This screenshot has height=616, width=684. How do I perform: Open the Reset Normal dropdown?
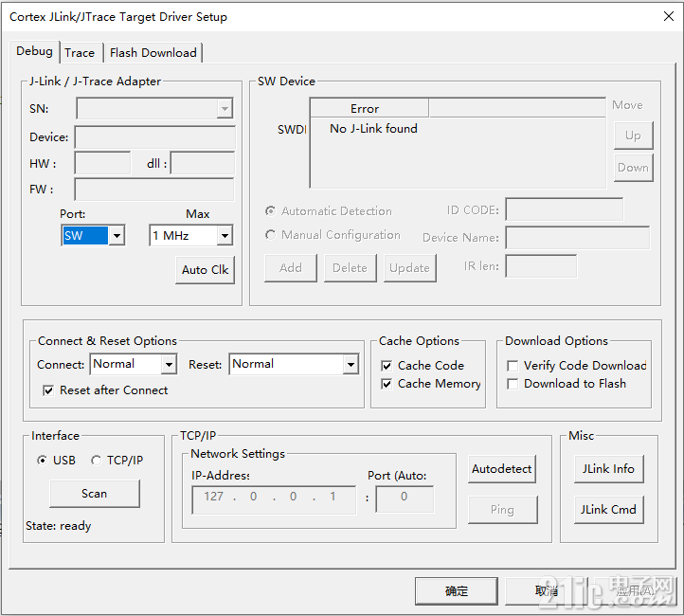351,364
